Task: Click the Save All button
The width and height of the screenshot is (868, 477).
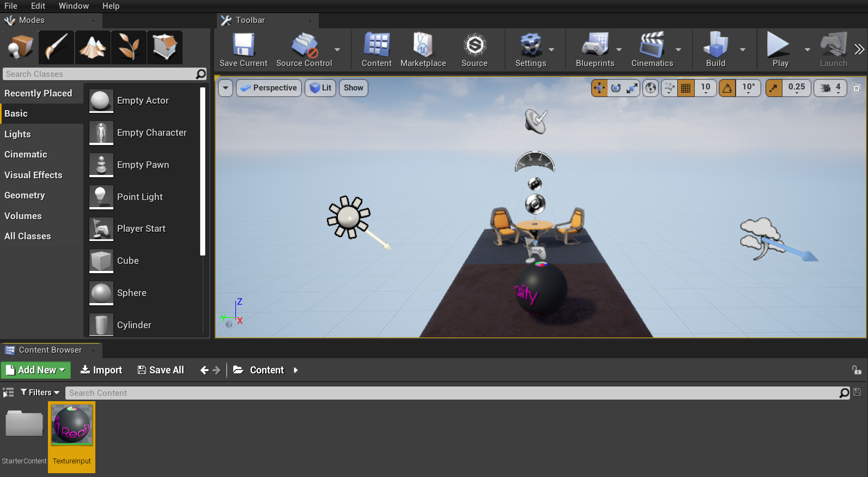Action: pyautogui.click(x=161, y=370)
